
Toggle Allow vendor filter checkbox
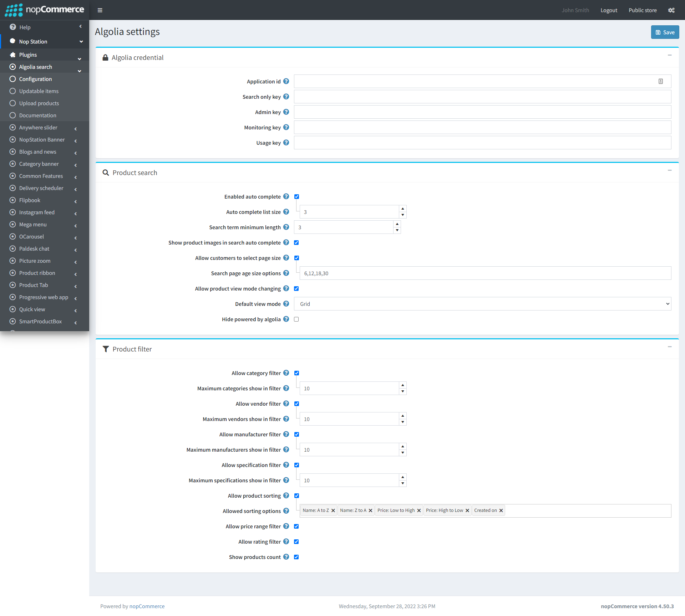(x=296, y=404)
